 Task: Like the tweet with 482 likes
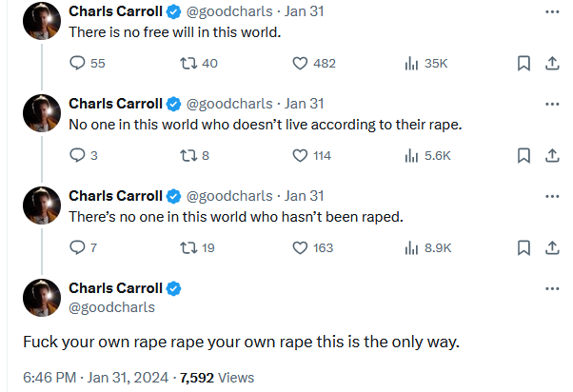click(300, 64)
